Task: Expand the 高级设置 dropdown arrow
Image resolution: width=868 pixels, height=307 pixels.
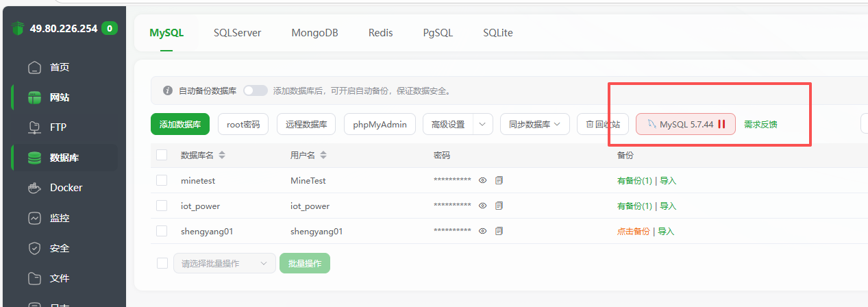Action: 483,124
